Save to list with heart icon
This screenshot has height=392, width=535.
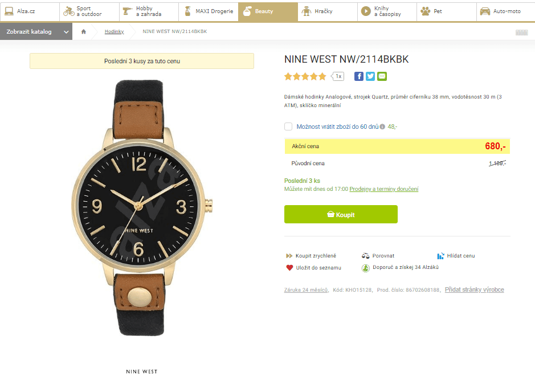pos(289,268)
